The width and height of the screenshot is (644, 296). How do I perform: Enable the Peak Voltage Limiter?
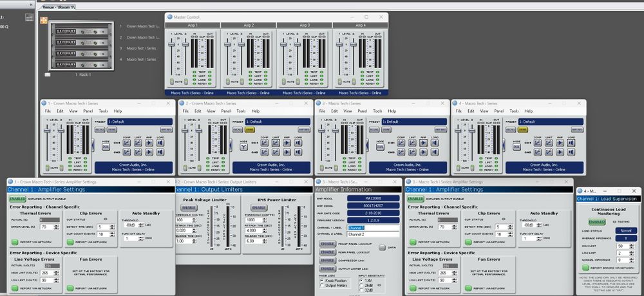(189, 208)
